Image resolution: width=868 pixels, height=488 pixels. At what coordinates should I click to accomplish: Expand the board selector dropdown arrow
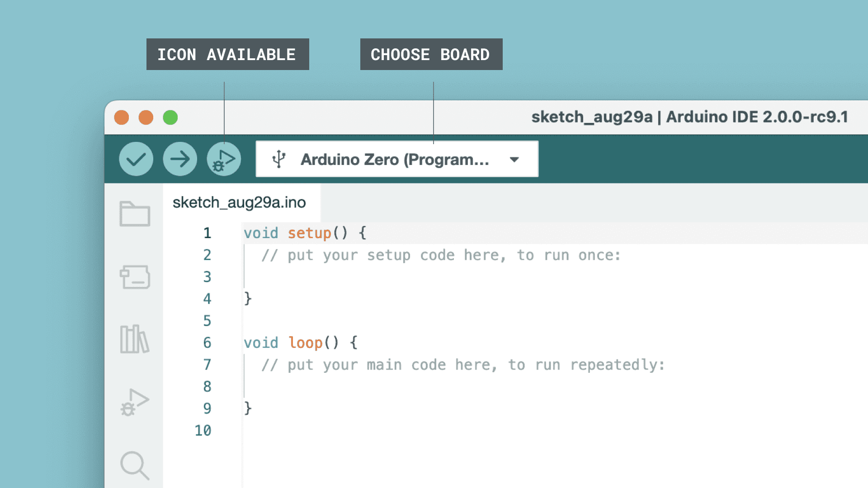[514, 160]
